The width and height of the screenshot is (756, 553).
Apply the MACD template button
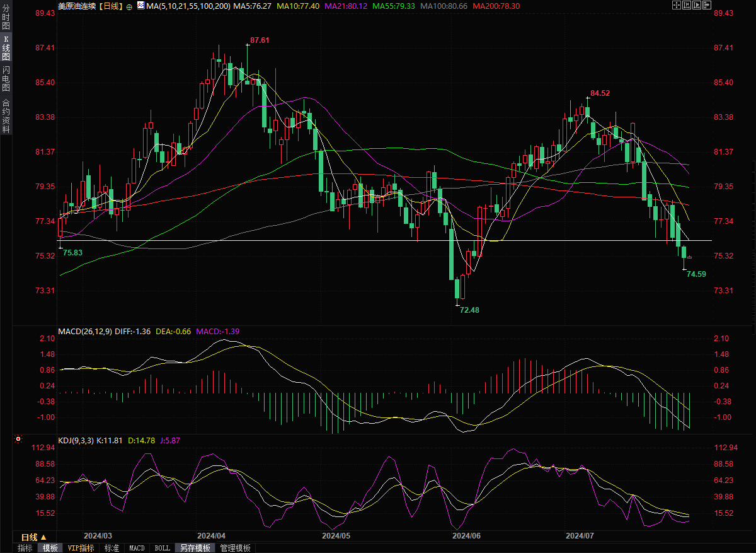(x=137, y=548)
